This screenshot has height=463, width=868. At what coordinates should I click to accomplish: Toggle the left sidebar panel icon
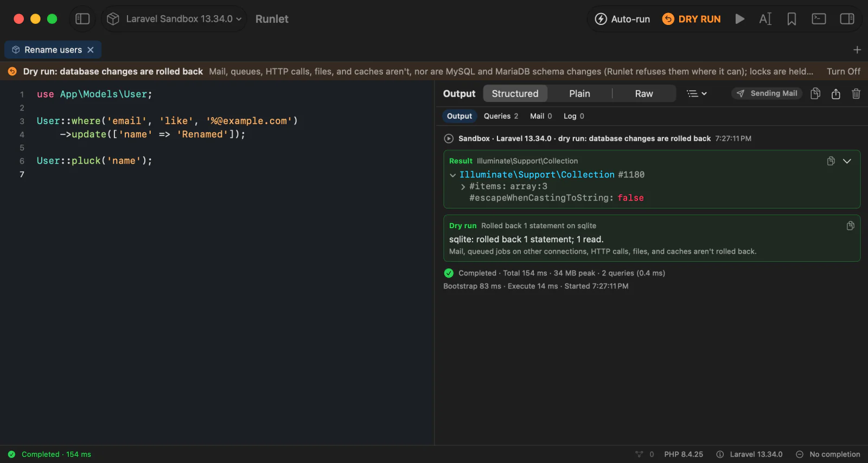(x=82, y=19)
